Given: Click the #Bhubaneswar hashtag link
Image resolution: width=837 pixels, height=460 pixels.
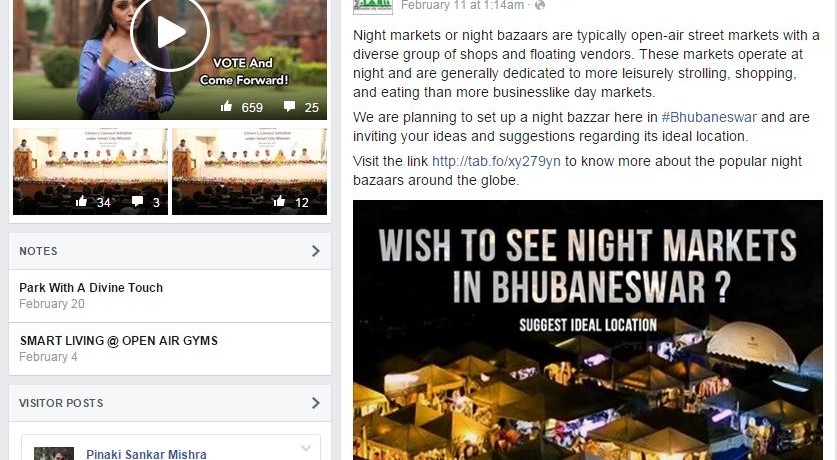Looking at the screenshot, I should tap(709, 117).
